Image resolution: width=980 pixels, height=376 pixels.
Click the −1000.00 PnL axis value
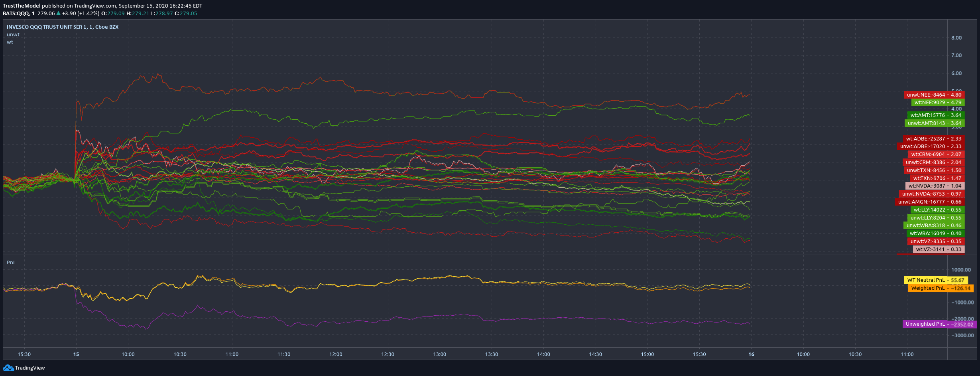[x=962, y=302]
